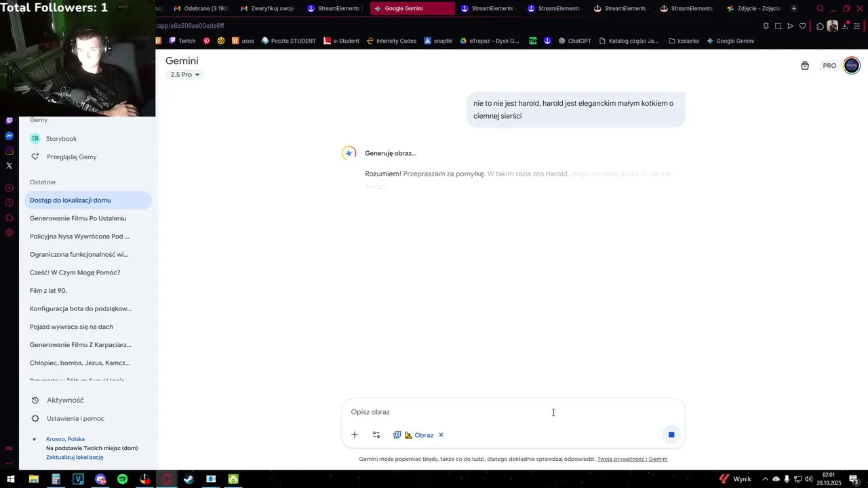Open Windows Start menu
The height and width of the screenshot is (488, 868).
(11, 479)
